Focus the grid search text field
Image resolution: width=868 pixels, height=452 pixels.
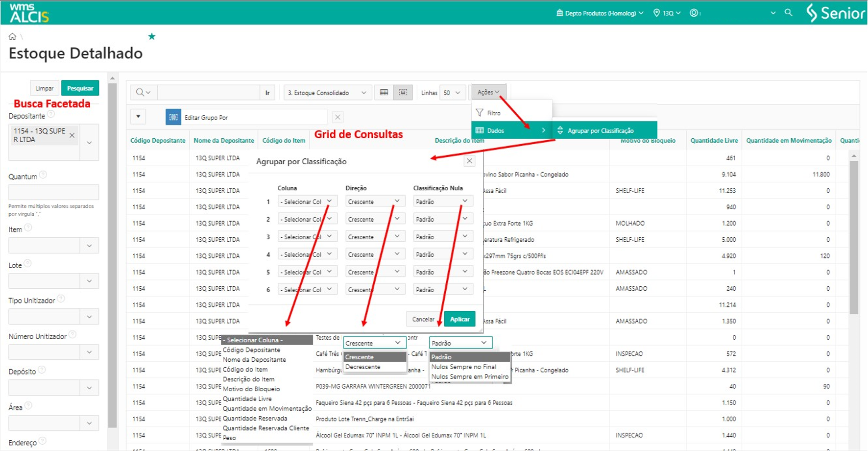tap(209, 93)
